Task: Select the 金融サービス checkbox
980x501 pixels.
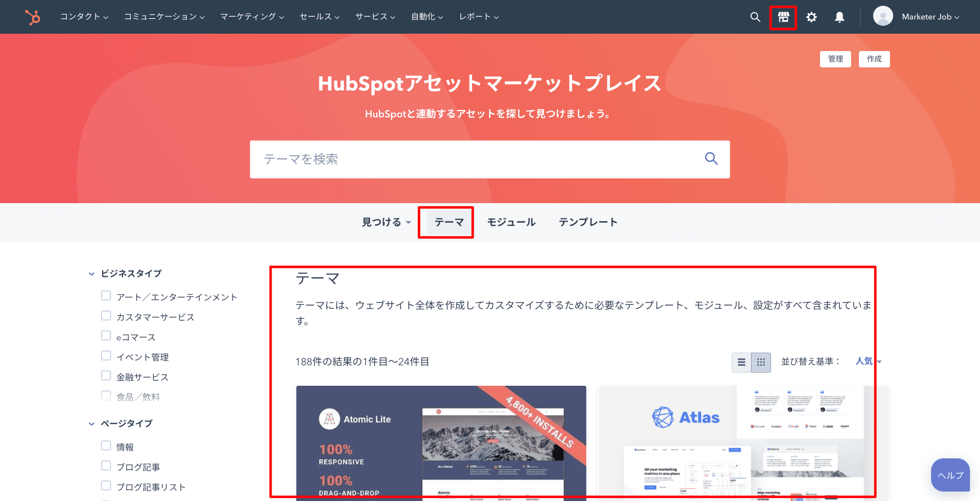Action: (106, 376)
